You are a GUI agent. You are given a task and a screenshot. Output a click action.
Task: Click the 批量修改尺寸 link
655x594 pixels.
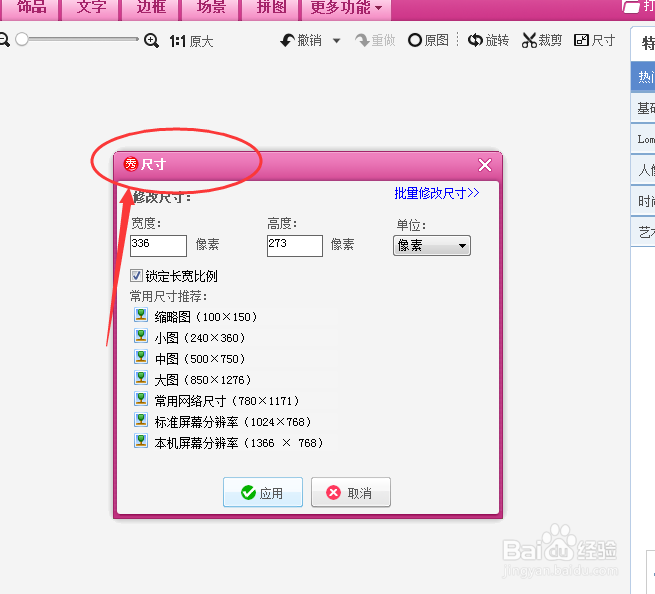coord(437,193)
